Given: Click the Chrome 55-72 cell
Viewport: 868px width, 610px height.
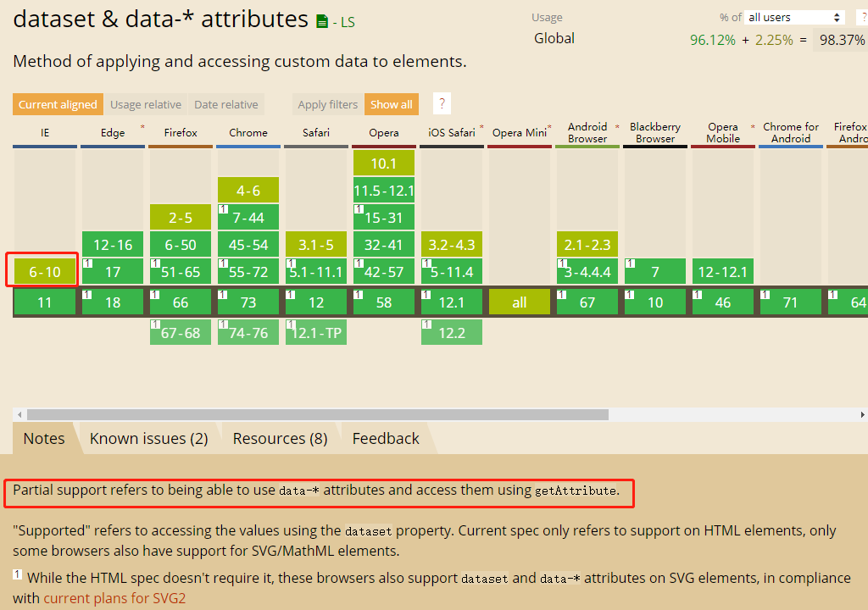Looking at the screenshot, I should point(248,272).
